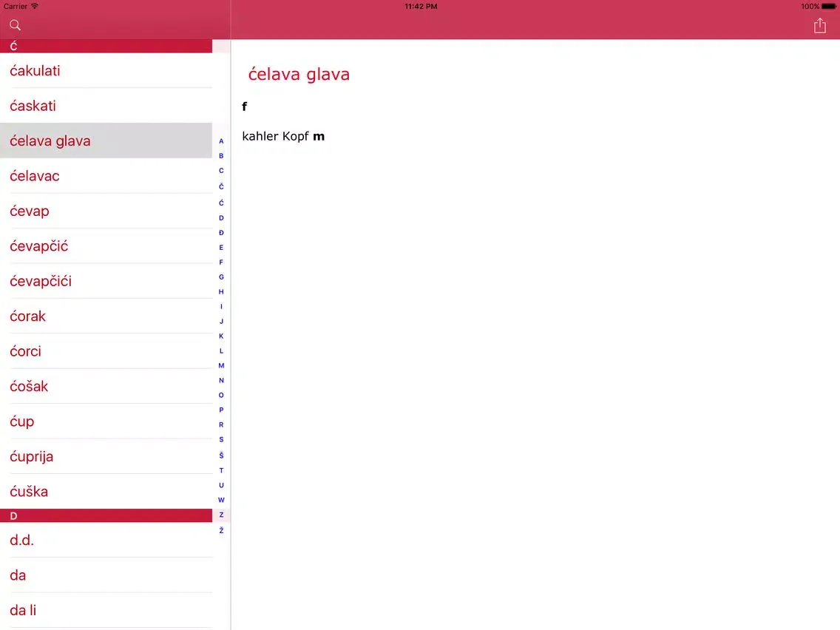Open the entry da
This screenshot has width=840, height=630.
click(x=106, y=575)
